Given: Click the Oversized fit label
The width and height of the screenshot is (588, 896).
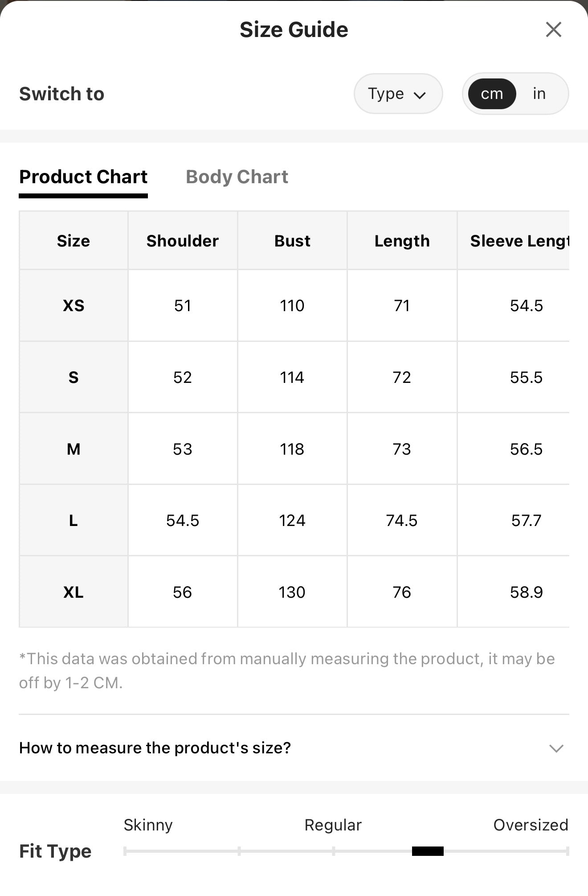Looking at the screenshot, I should coord(531,825).
